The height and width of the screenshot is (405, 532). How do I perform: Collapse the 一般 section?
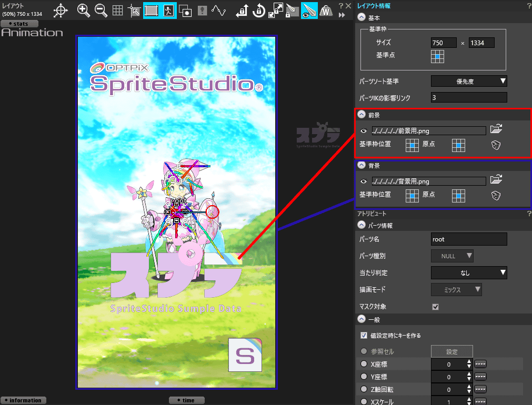pos(362,319)
